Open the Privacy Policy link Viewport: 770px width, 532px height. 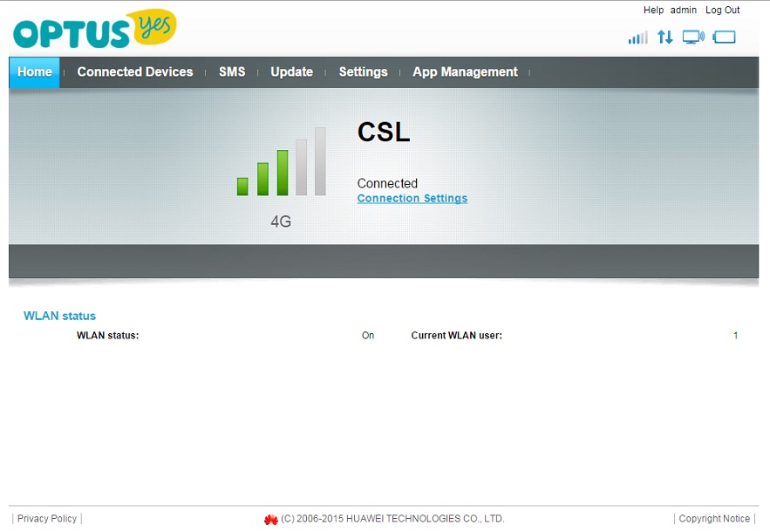[47, 518]
